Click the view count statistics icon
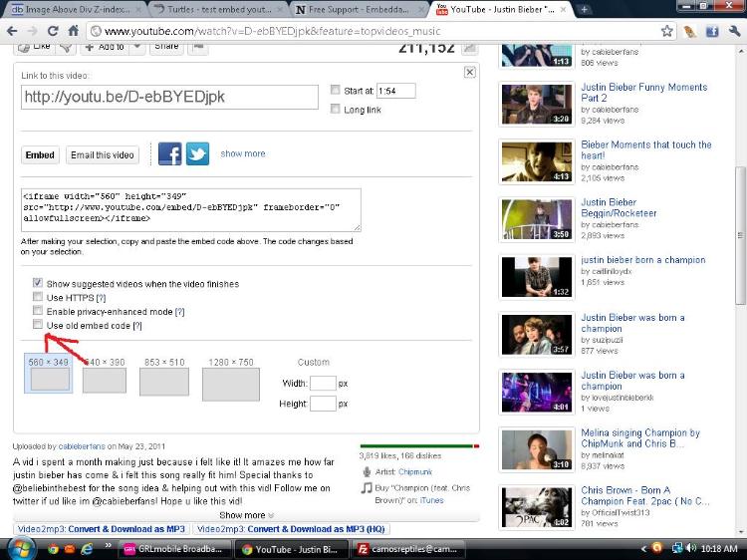 (x=469, y=47)
